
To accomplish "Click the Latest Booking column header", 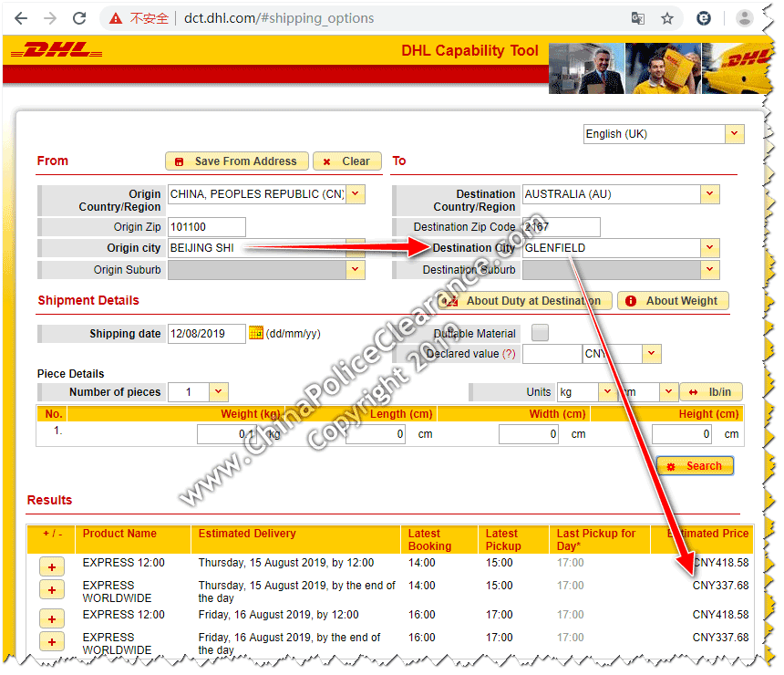I will (439, 539).
